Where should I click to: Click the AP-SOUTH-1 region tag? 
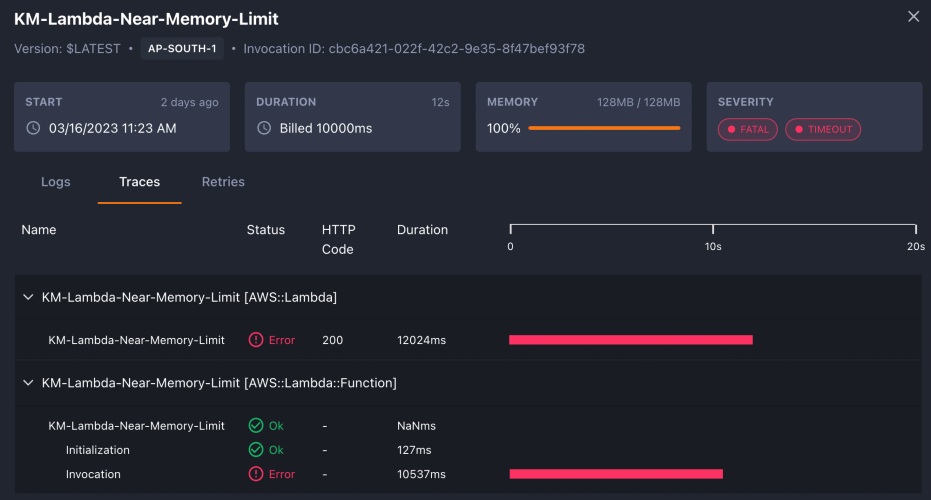click(x=182, y=49)
